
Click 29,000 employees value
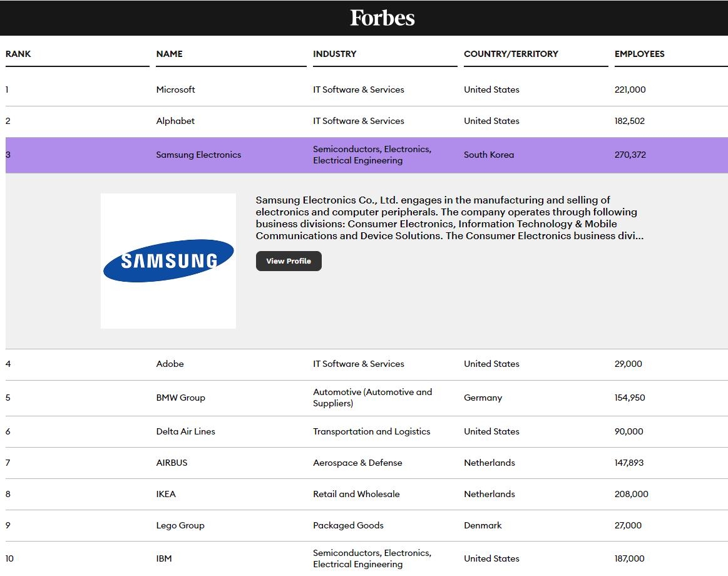[628, 364]
